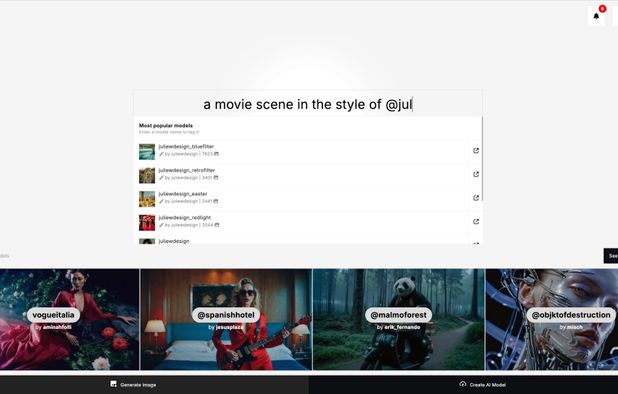Open juliewdesign_retrofilter external link icon
Image resolution: width=618 pixels, height=394 pixels.
pos(476,174)
